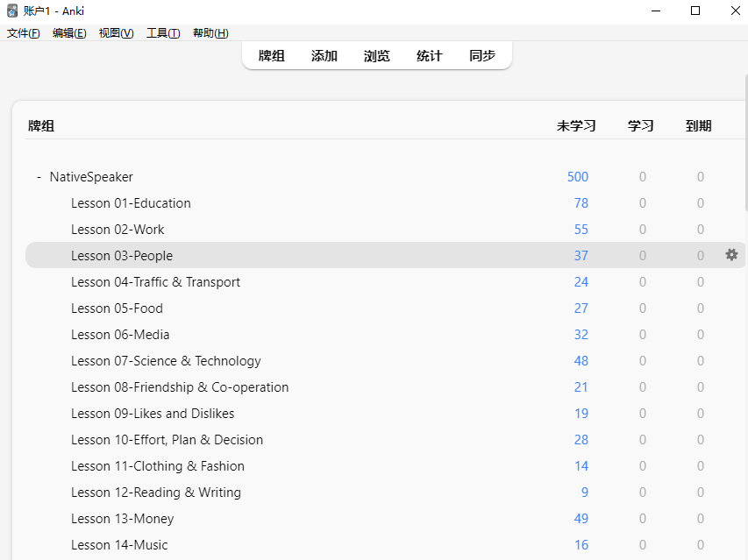748x560 pixels.
Task: Open Lesson 08-Friendship & Co-operation deck
Action: [x=180, y=387]
